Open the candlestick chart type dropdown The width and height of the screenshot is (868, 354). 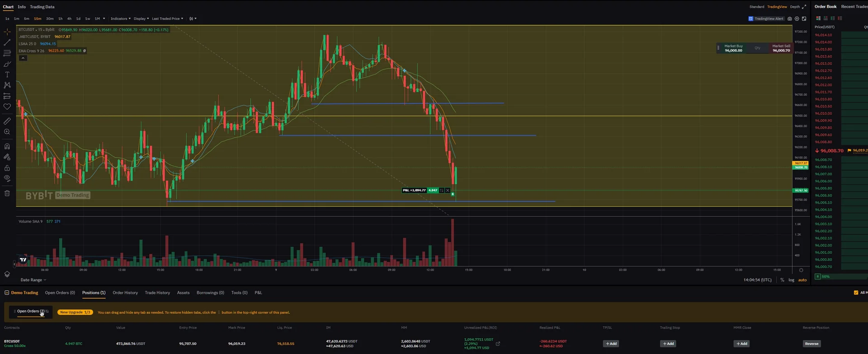pyautogui.click(x=193, y=19)
